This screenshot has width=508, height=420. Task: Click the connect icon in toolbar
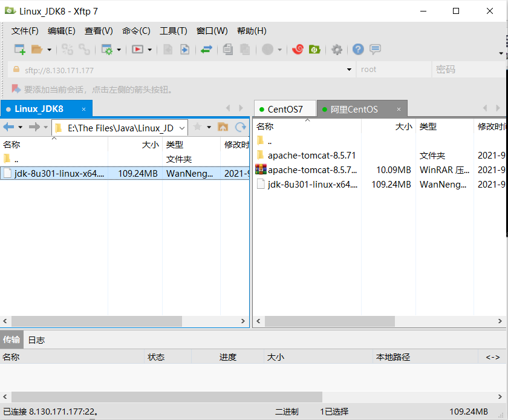point(67,50)
